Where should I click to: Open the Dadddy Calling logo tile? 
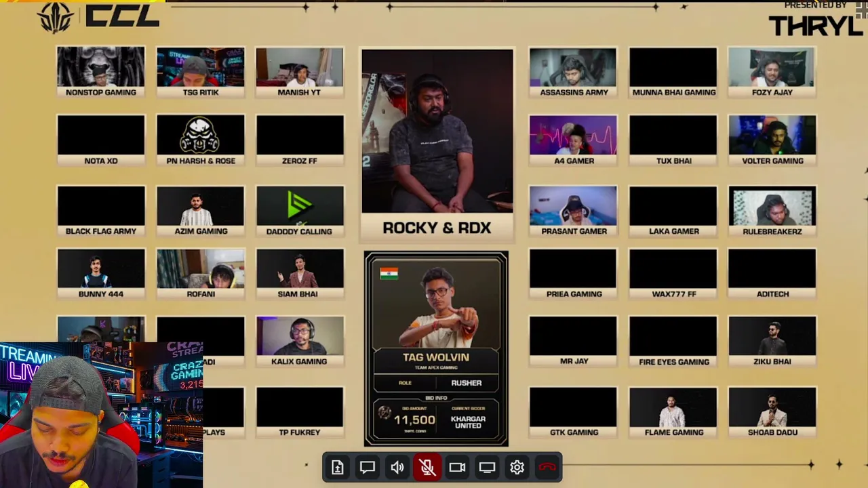(x=300, y=211)
